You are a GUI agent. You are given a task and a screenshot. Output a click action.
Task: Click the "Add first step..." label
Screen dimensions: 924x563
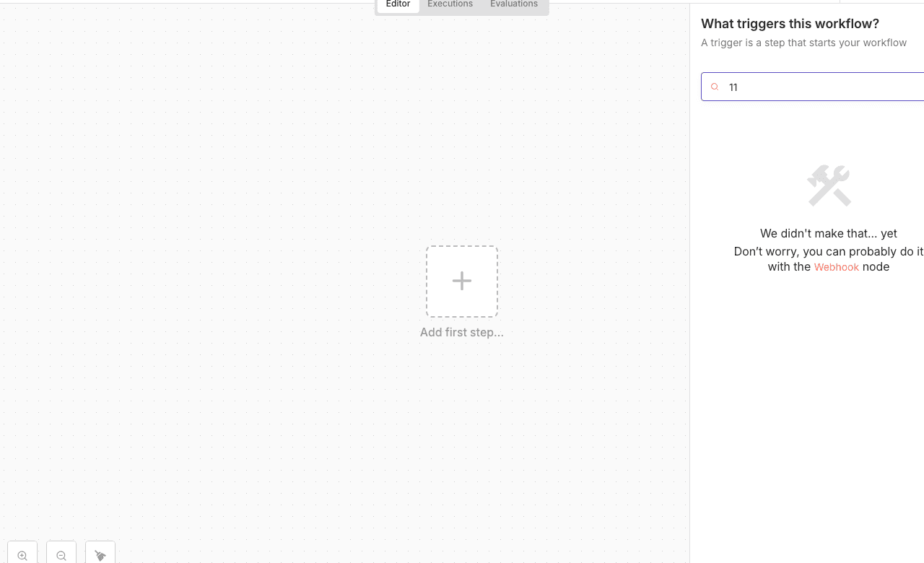coord(462,333)
